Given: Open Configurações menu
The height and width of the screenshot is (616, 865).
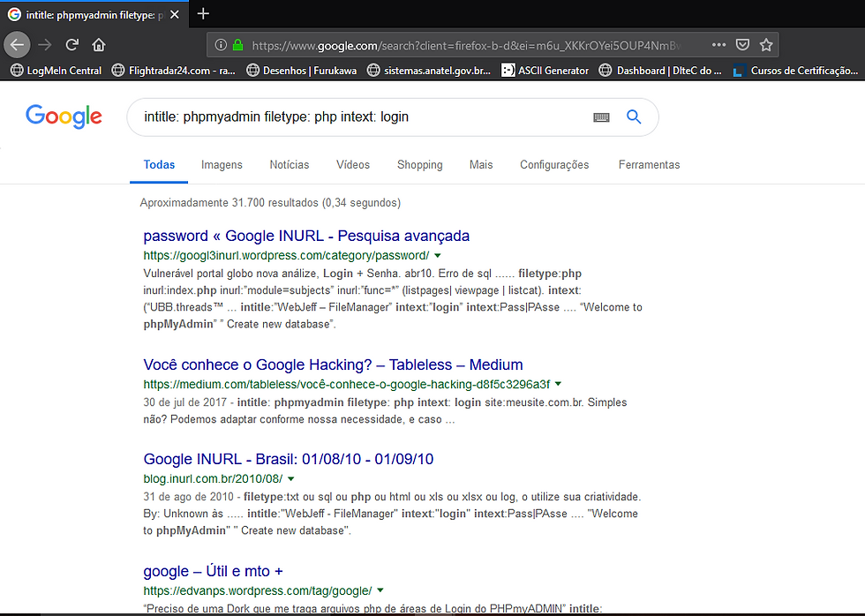Looking at the screenshot, I should (x=554, y=165).
